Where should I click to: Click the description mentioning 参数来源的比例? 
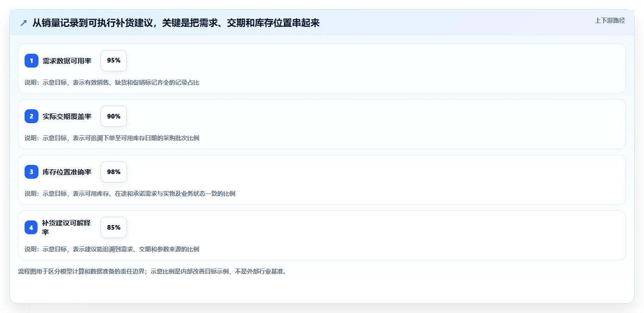click(112, 249)
